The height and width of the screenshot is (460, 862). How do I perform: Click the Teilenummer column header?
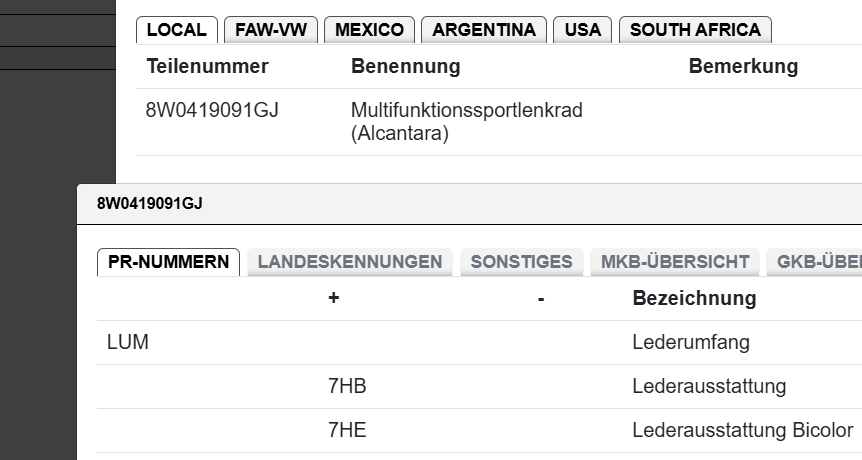207,67
